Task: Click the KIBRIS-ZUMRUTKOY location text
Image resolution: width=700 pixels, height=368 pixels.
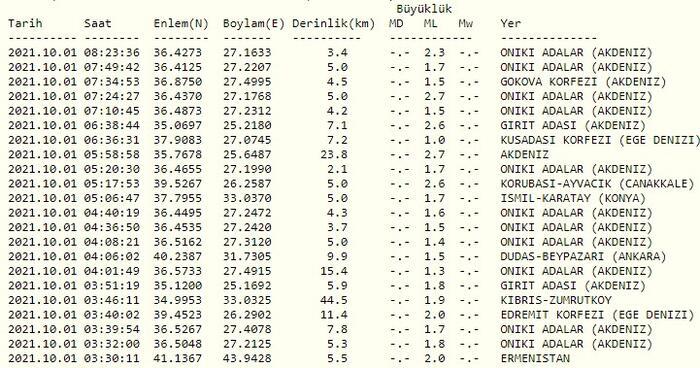Action: click(556, 300)
